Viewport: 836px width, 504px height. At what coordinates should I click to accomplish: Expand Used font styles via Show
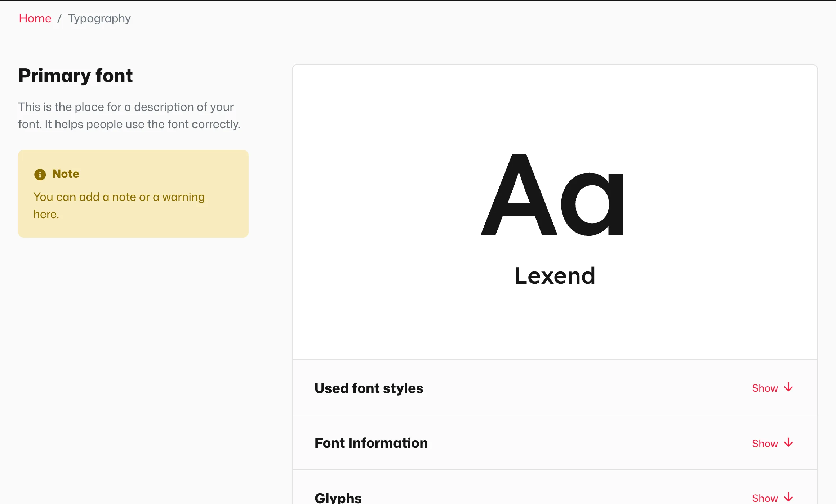(x=765, y=388)
